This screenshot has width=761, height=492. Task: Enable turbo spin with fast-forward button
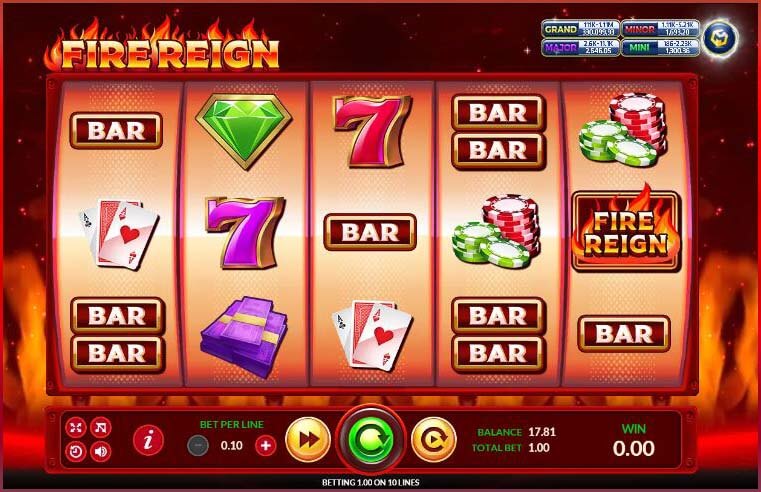pos(308,440)
